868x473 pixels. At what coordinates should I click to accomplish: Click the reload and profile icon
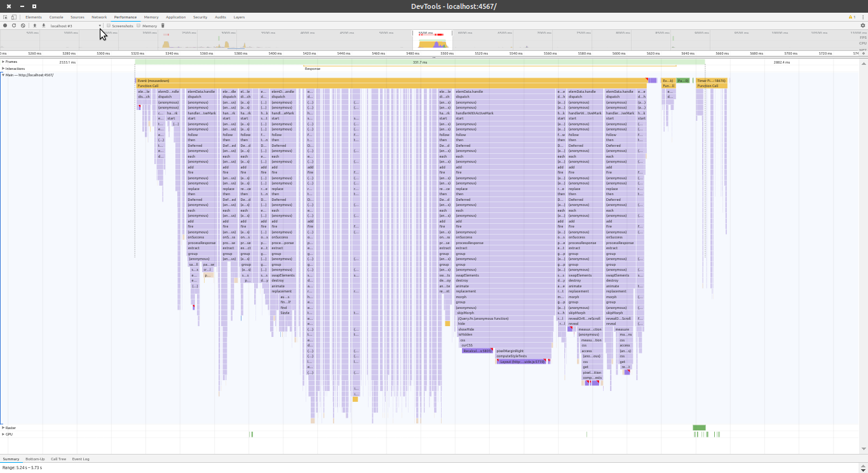tap(14, 25)
